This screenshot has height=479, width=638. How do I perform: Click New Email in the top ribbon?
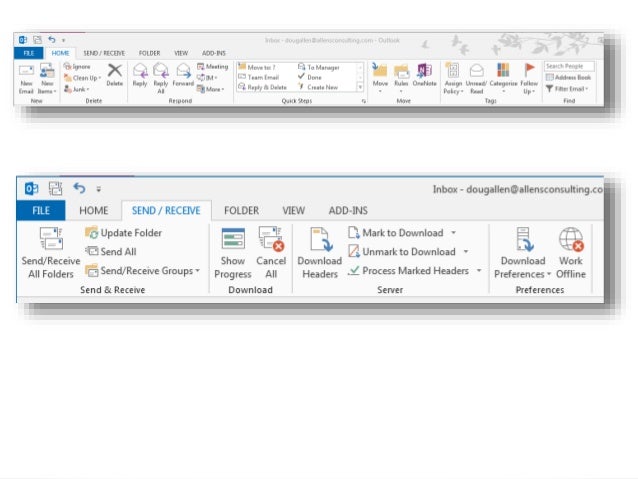[x=26, y=79]
